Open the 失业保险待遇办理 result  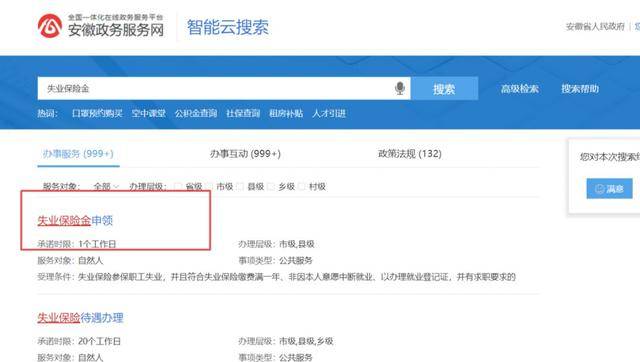tap(80, 318)
